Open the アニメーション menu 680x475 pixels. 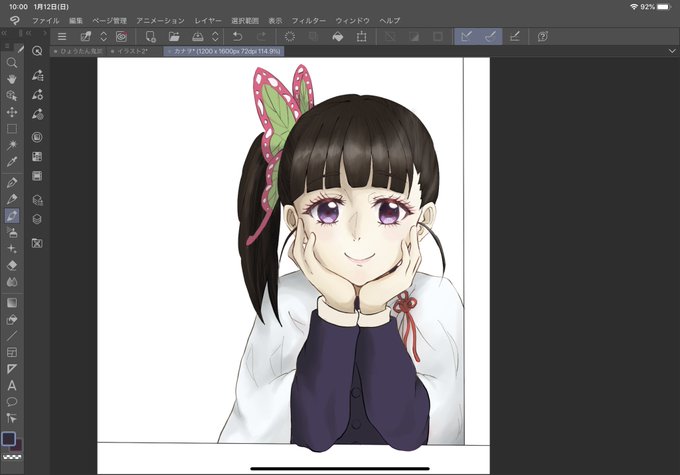pos(160,20)
